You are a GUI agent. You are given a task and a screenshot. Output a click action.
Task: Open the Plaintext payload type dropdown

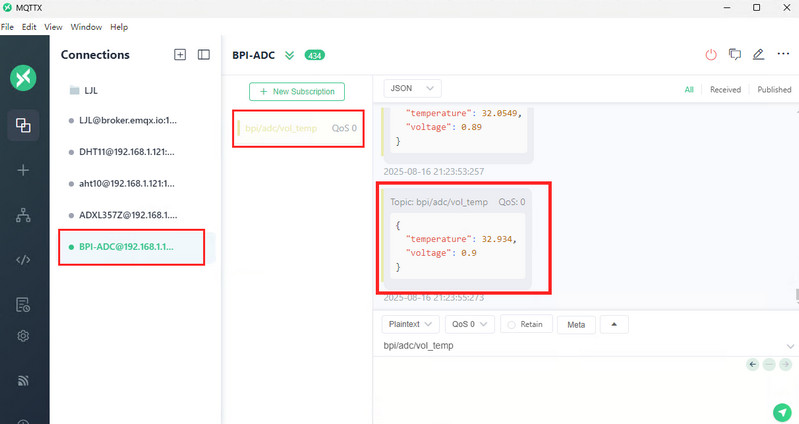click(410, 324)
